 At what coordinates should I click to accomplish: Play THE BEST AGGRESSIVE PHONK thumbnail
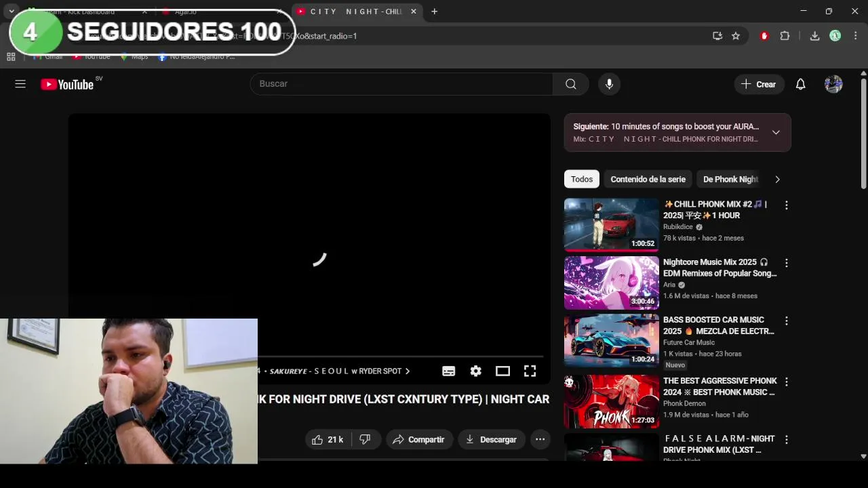point(611,401)
